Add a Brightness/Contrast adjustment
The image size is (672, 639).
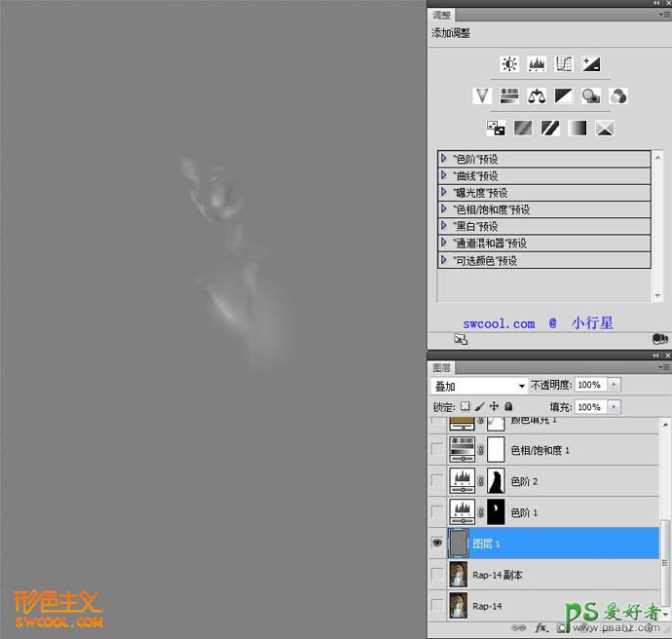pos(509,64)
